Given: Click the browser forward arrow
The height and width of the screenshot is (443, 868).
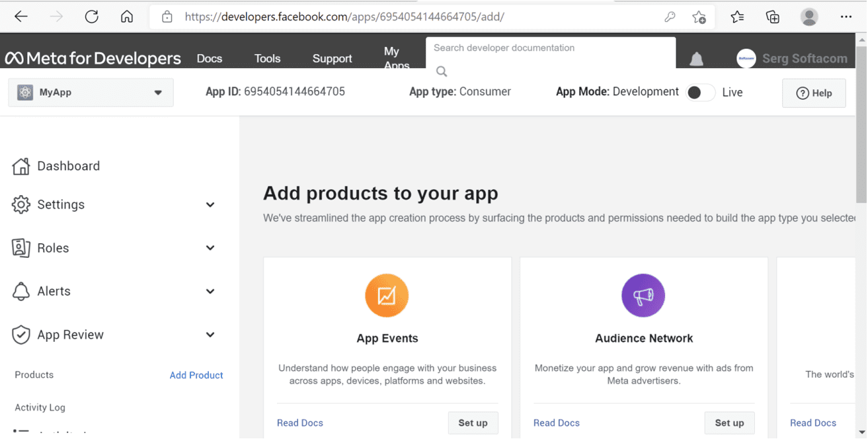Looking at the screenshot, I should (56, 17).
